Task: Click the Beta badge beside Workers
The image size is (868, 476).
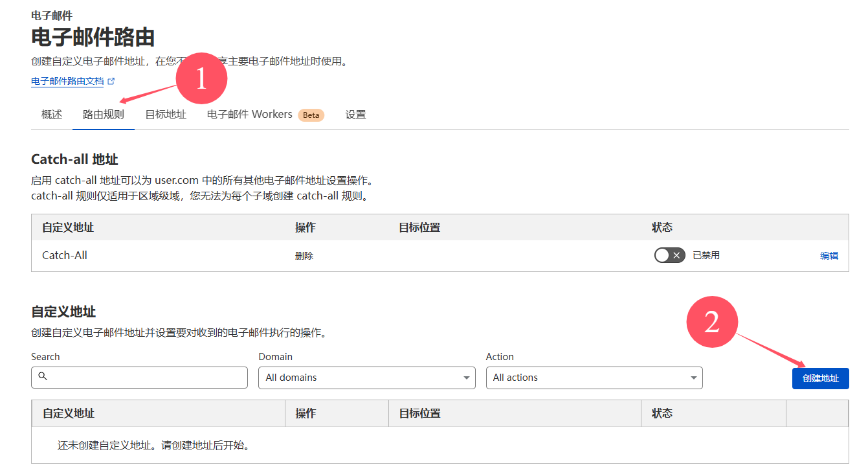Action: click(x=311, y=115)
